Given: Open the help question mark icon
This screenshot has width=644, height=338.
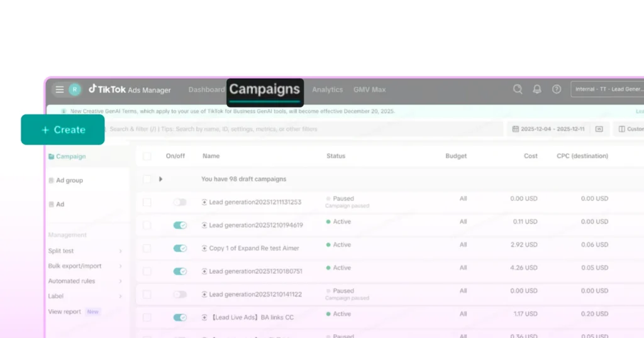Looking at the screenshot, I should point(557,89).
